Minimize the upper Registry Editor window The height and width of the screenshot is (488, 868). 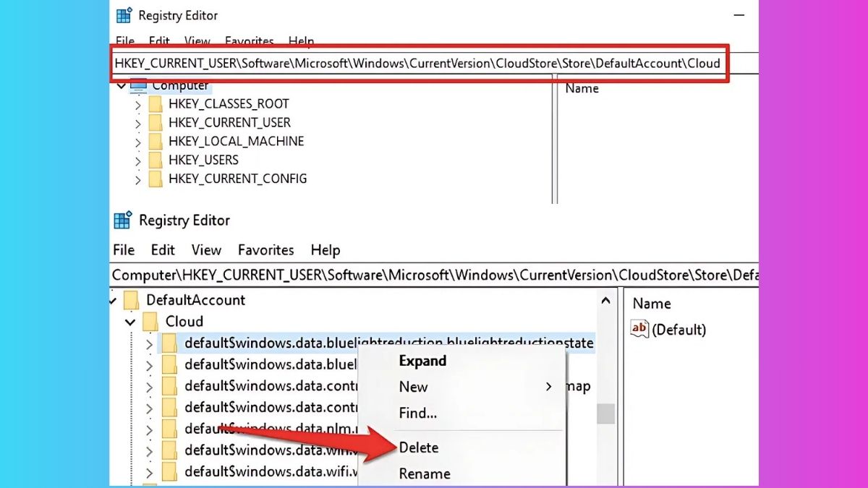pos(739,15)
